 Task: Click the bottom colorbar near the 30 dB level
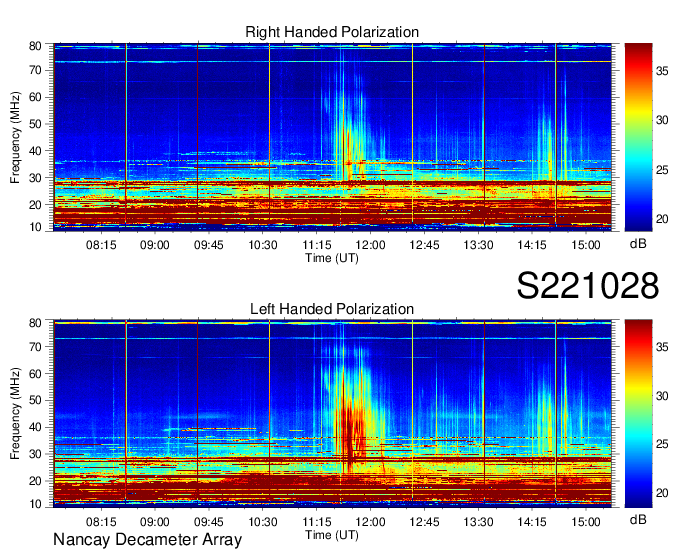coord(638,396)
